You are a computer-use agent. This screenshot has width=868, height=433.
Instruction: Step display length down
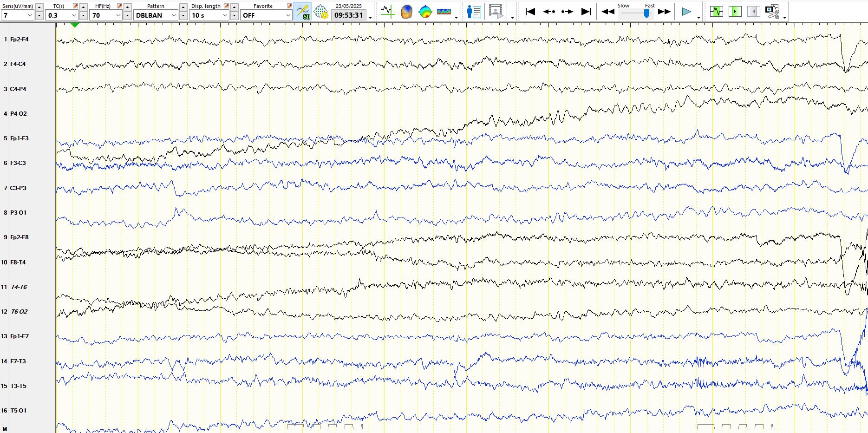click(235, 15)
